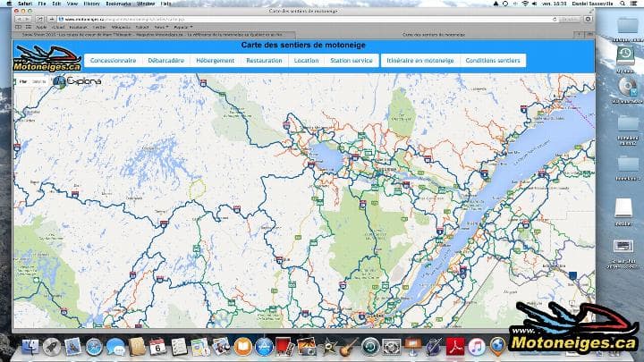Open Finder from the Dock

click(x=30, y=347)
